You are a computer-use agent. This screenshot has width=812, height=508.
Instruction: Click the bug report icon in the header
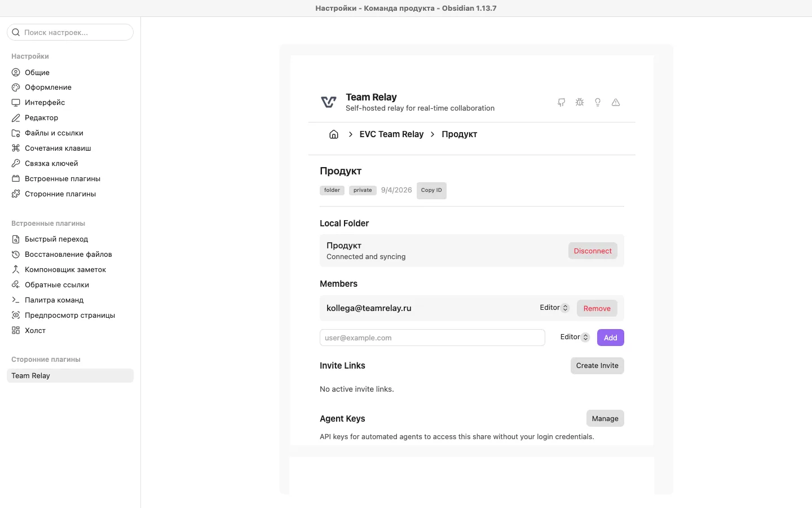pos(580,102)
